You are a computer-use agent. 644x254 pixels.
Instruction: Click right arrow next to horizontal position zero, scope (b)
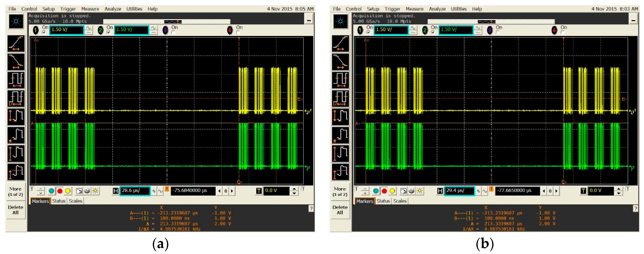coord(557,191)
